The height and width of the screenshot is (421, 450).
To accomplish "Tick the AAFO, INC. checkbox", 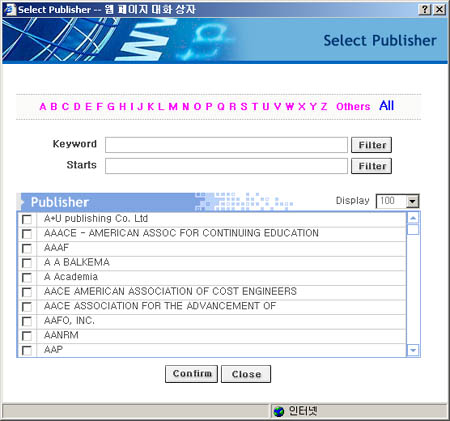I will click(x=27, y=321).
